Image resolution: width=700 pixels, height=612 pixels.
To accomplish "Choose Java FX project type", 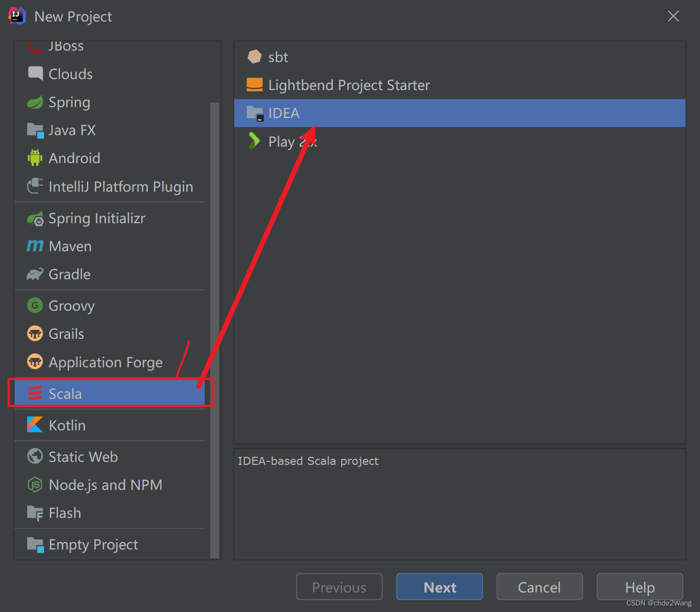I will [110, 130].
